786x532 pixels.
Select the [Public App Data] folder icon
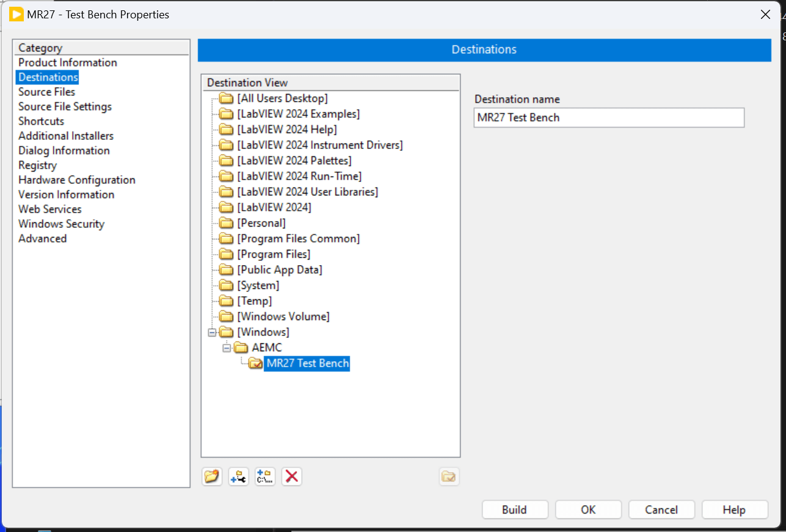tap(226, 269)
